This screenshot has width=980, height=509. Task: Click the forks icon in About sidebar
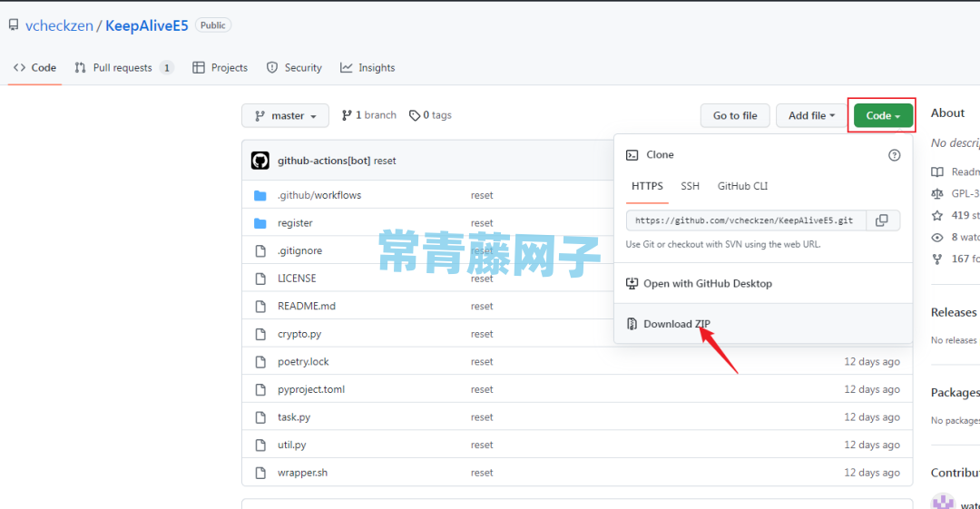point(936,259)
